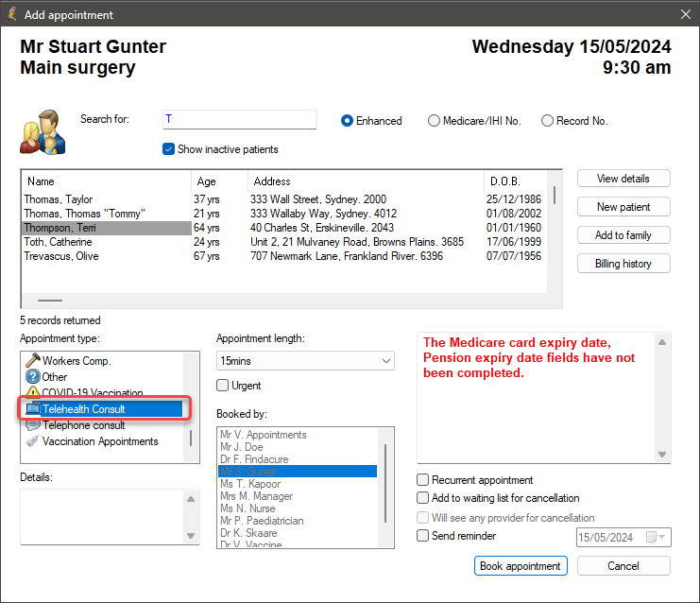Image resolution: width=700 pixels, height=603 pixels.
Task: Open the reminder date calendar icon
Action: (651, 537)
